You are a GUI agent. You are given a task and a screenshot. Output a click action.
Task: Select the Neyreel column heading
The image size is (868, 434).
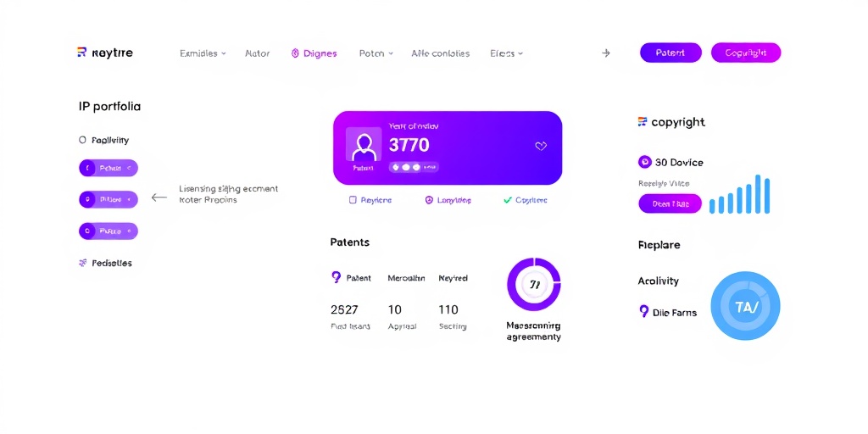pos(453,278)
